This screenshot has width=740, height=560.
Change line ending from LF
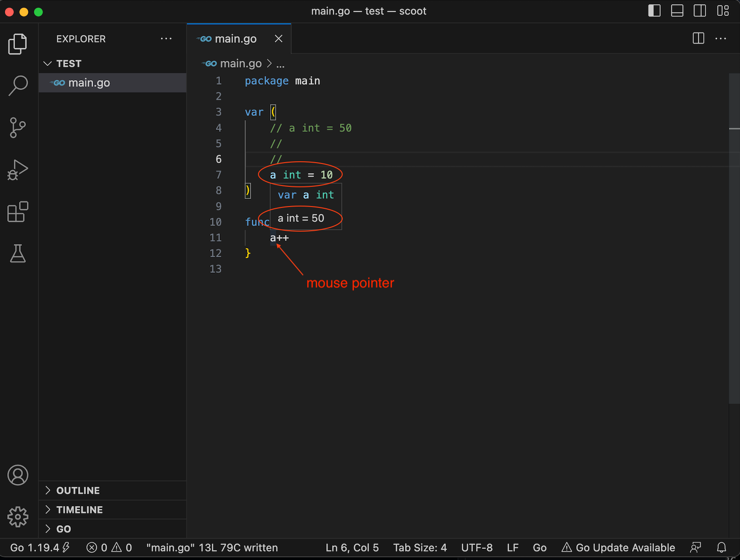512,547
